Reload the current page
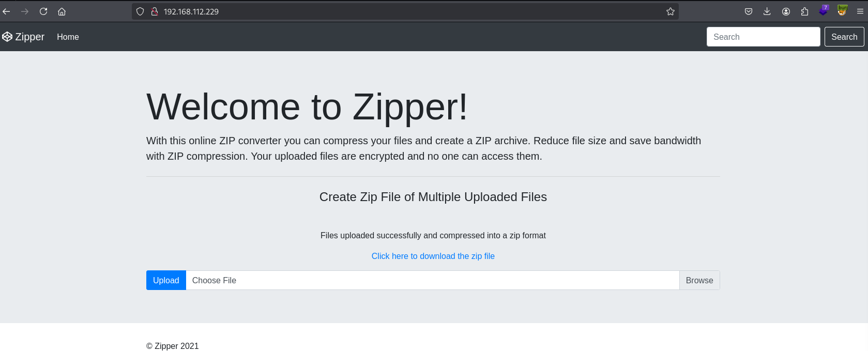Image resolution: width=868 pixels, height=351 pixels. (43, 11)
